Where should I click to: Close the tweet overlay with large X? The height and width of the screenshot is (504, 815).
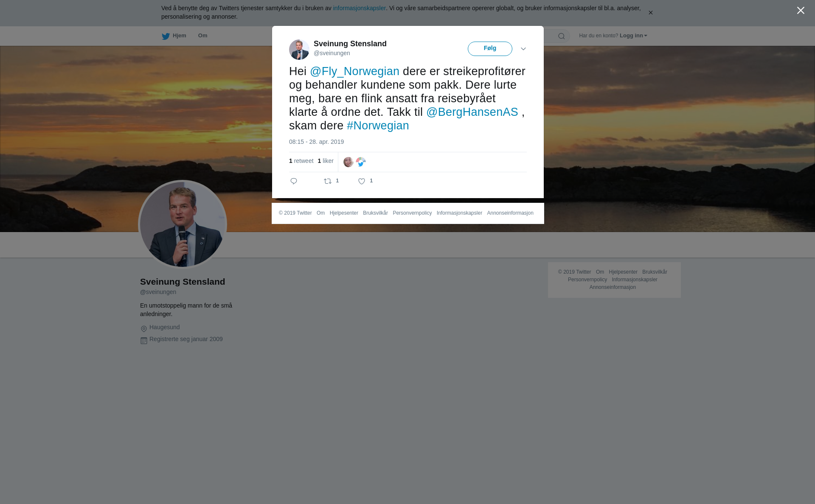tap(801, 11)
